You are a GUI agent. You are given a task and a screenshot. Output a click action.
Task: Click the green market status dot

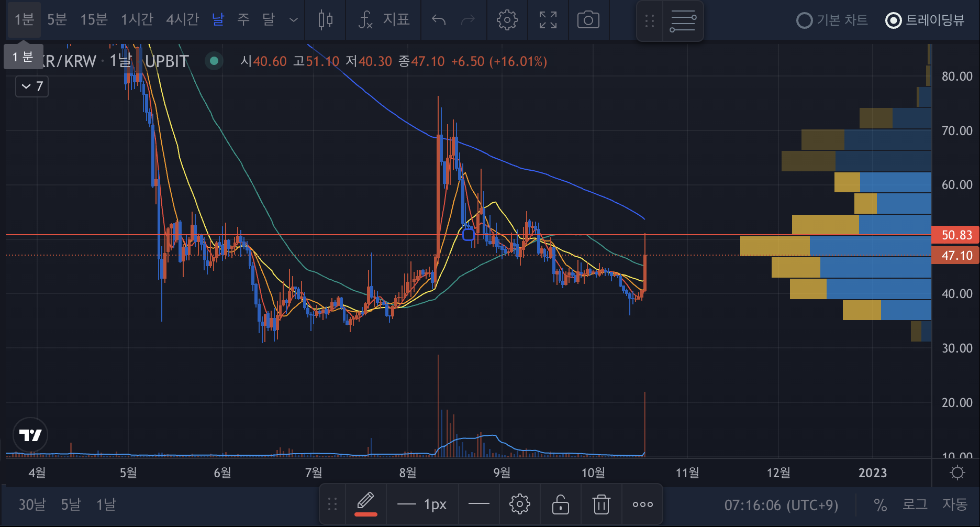(x=214, y=61)
